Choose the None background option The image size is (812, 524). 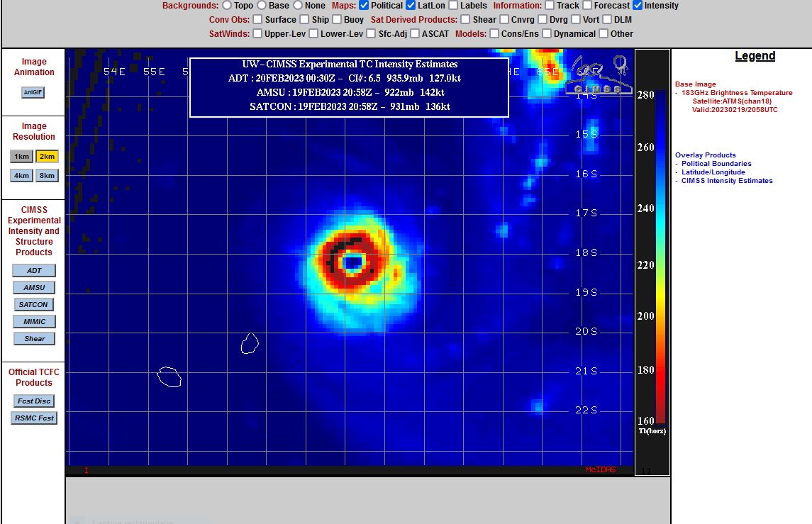click(x=298, y=6)
